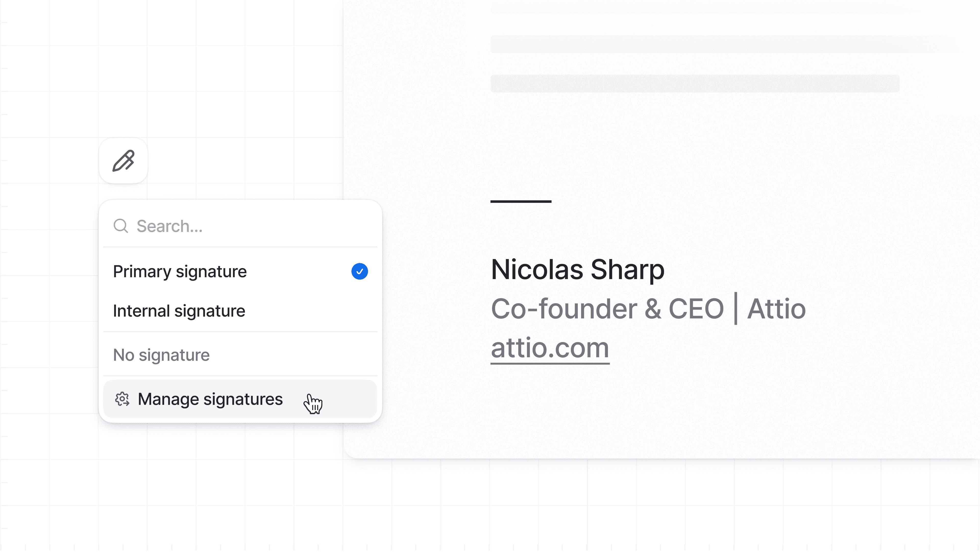The width and height of the screenshot is (980, 552).
Task: Click the Attio company name in signature
Action: [x=776, y=308]
